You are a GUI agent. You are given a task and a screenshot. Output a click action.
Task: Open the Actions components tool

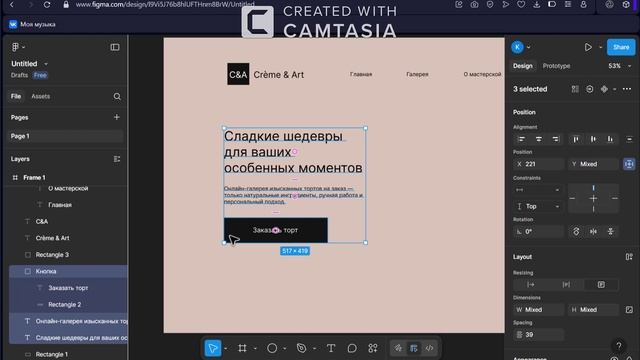coord(373,348)
